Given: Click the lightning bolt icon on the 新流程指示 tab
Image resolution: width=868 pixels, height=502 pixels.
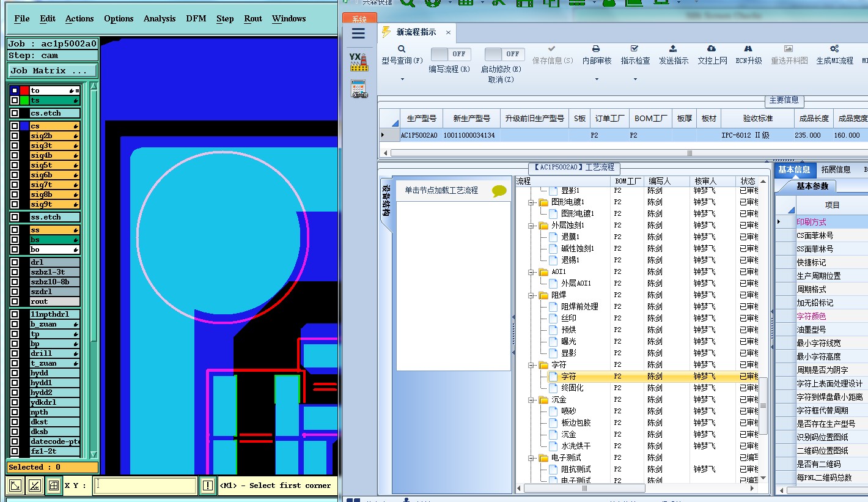Looking at the screenshot, I should click(386, 32).
